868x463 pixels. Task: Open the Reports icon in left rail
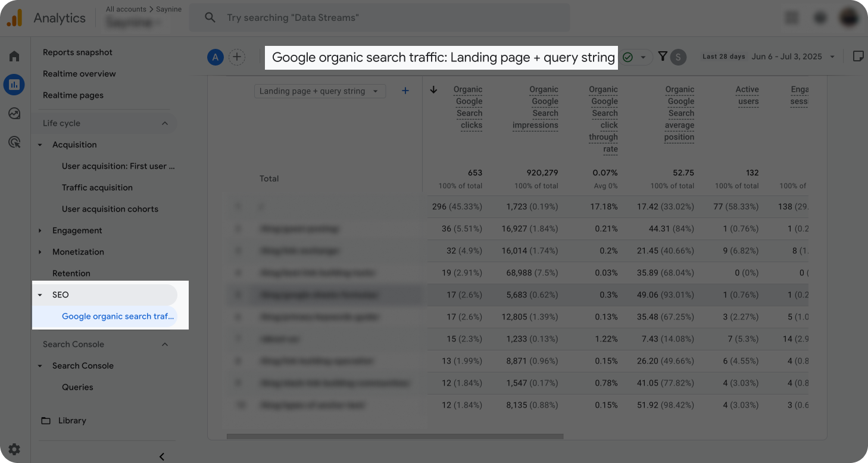14,85
